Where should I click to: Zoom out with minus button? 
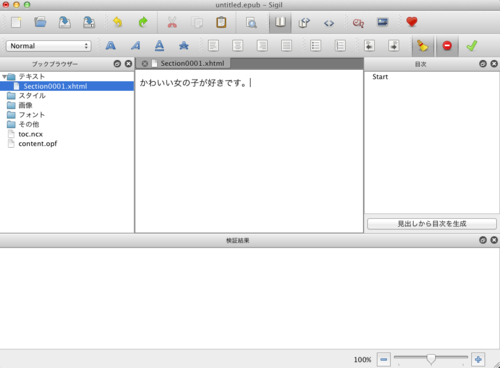[x=384, y=360]
